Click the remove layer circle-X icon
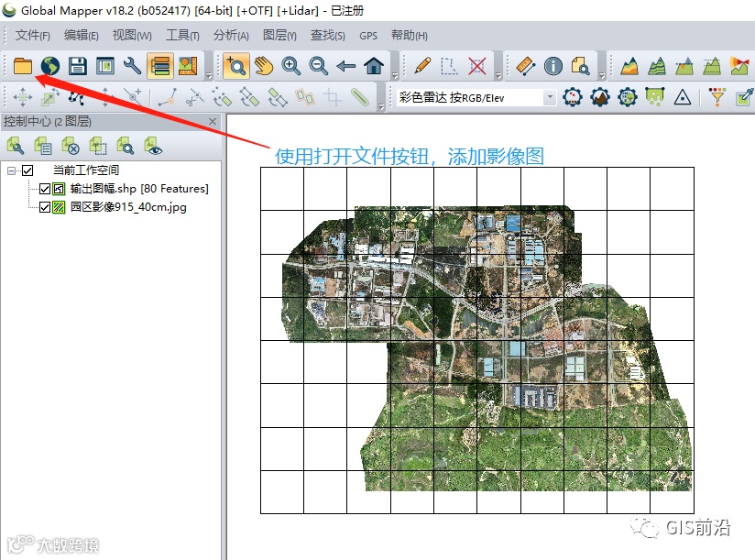The image size is (755, 560). click(71, 146)
